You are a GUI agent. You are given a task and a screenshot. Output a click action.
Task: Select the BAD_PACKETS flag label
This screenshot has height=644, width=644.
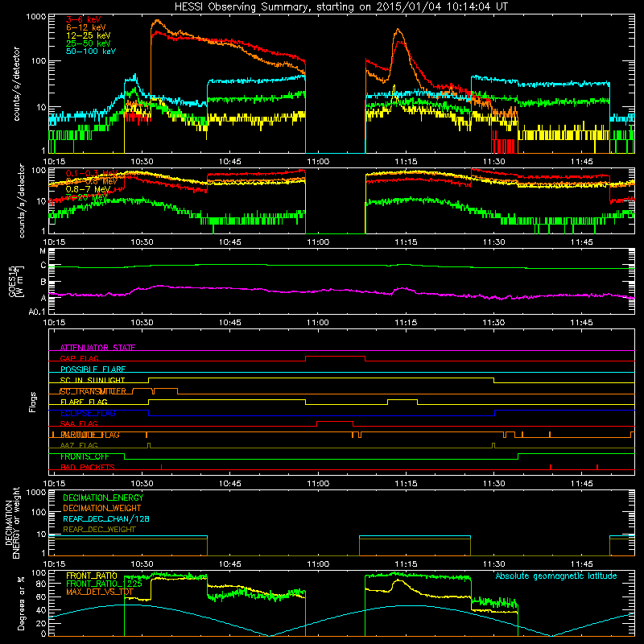(x=88, y=467)
